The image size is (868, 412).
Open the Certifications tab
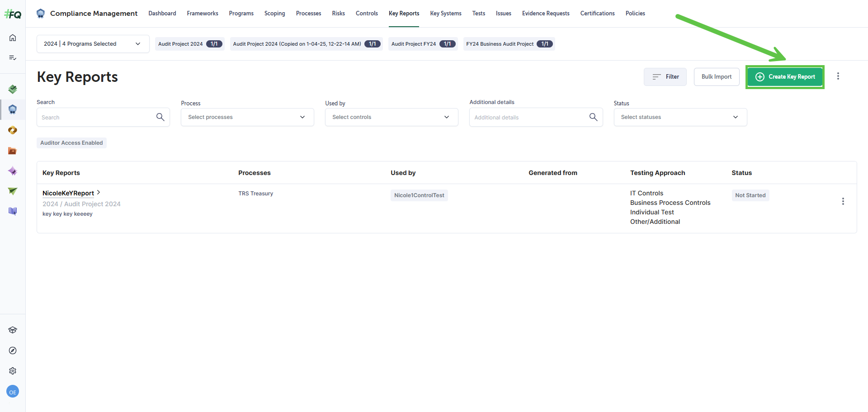click(598, 14)
